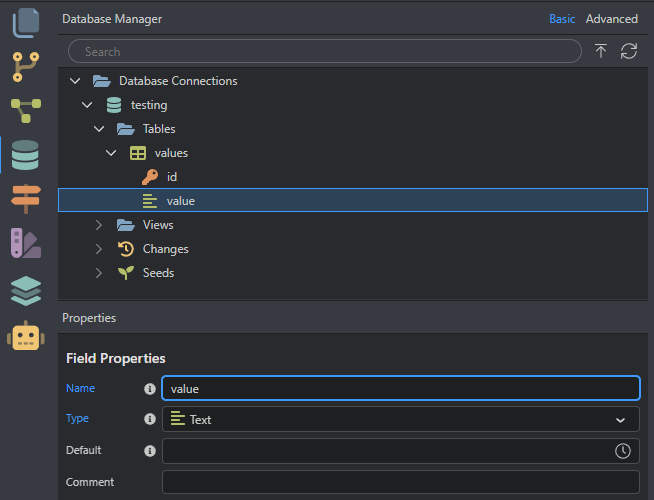Click the info icon beside Name
The height and width of the screenshot is (500, 654).
pyautogui.click(x=150, y=388)
